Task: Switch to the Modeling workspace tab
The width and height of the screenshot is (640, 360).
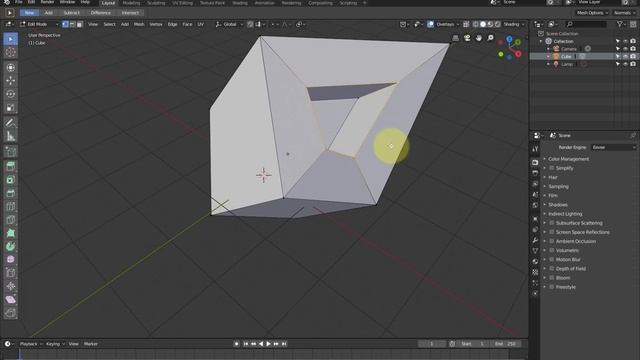Action: tap(131, 3)
